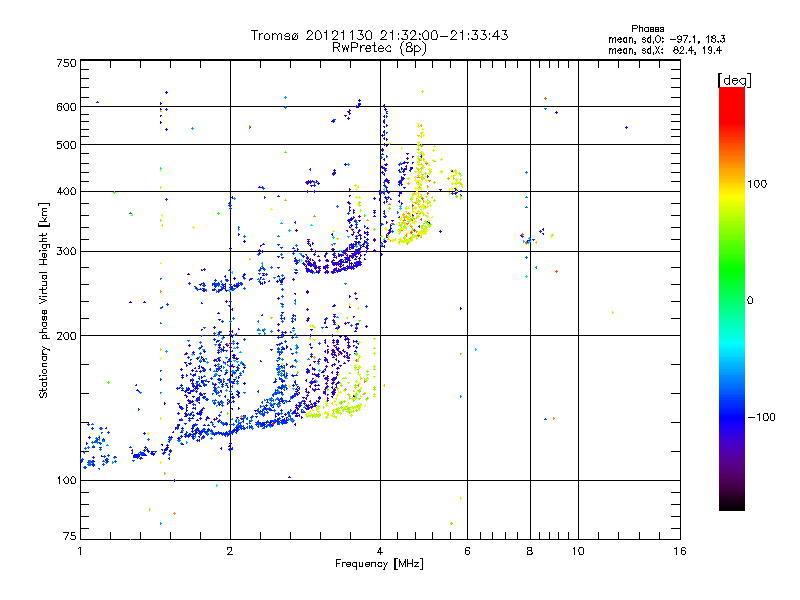Click the x-axis label 'Frequency [MHz]'

(379, 564)
